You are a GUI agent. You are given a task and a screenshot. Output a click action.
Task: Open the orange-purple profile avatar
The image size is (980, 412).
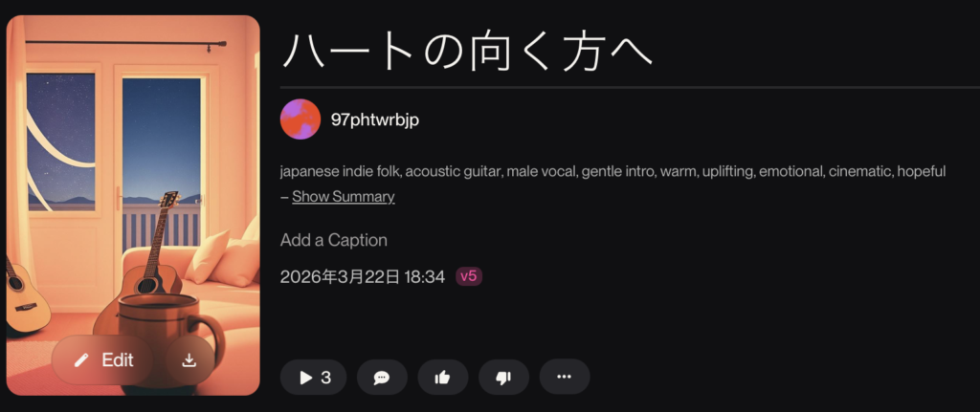click(x=301, y=119)
